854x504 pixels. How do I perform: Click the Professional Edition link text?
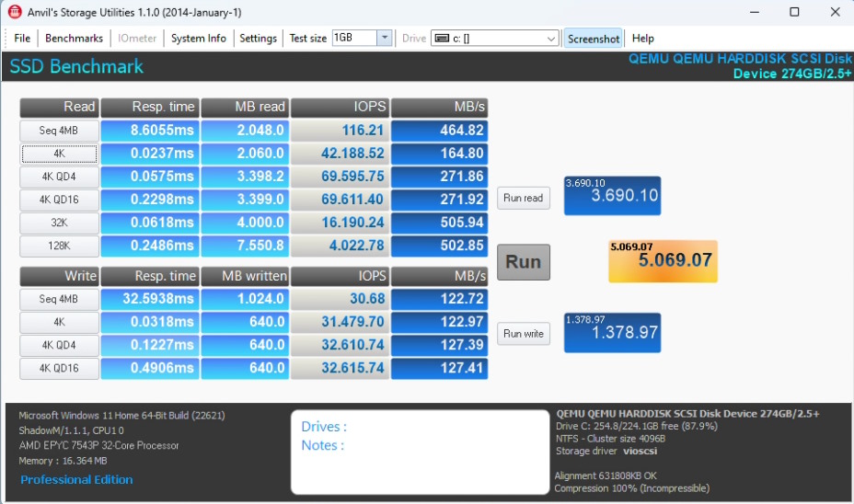(76, 479)
